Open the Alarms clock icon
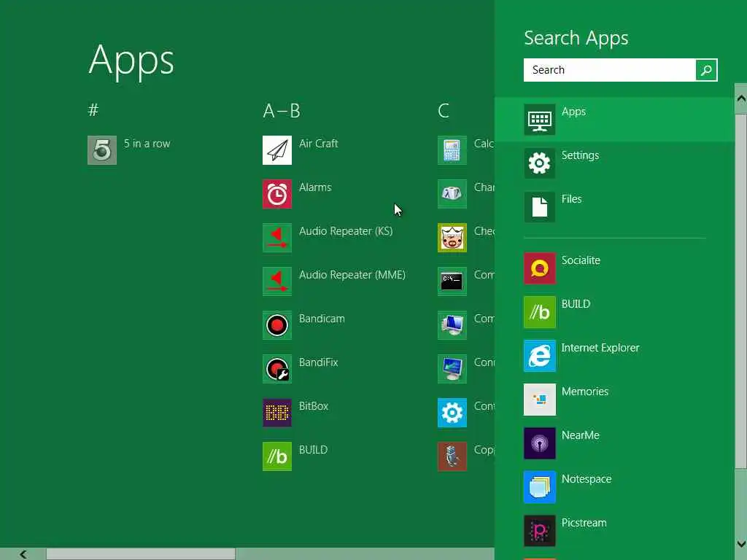Image resolution: width=747 pixels, height=560 pixels. pos(276,194)
